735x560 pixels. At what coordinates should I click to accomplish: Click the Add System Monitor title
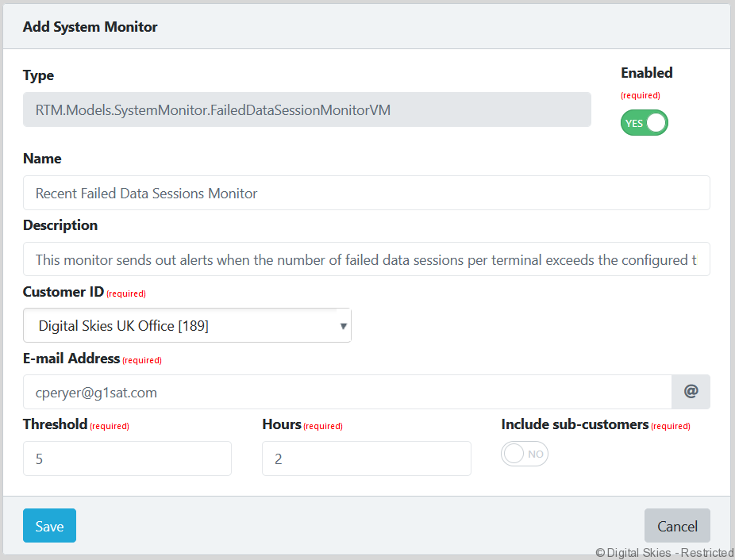tap(90, 27)
